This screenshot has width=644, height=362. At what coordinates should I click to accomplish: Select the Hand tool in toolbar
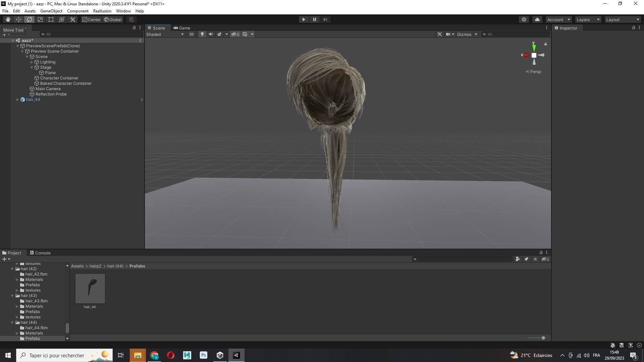[x=8, y=19]
